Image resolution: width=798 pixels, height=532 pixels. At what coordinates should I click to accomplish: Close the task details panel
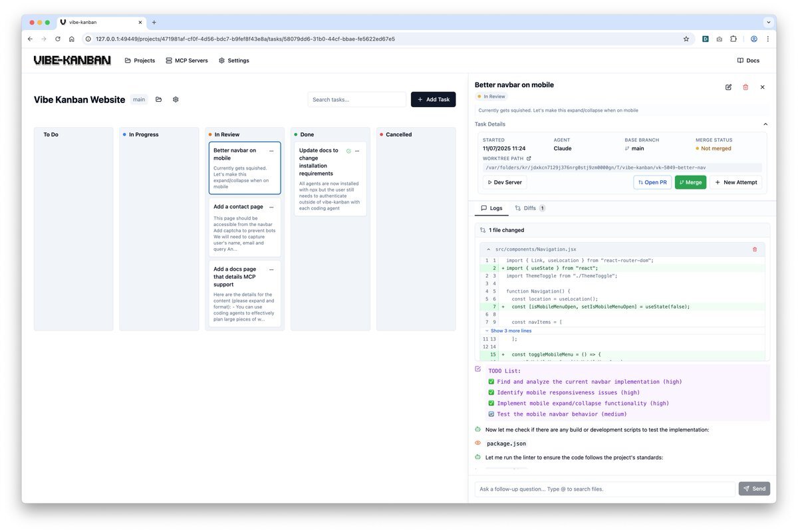click(763, 87)
